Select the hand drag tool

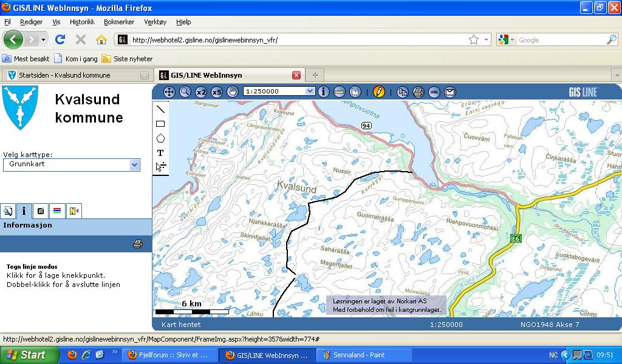point(233,92)
